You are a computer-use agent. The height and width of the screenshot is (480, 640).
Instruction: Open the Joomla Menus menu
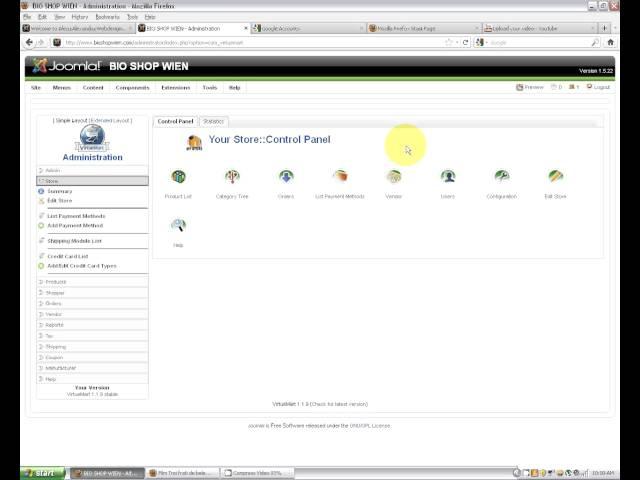(x=62, y=87)
